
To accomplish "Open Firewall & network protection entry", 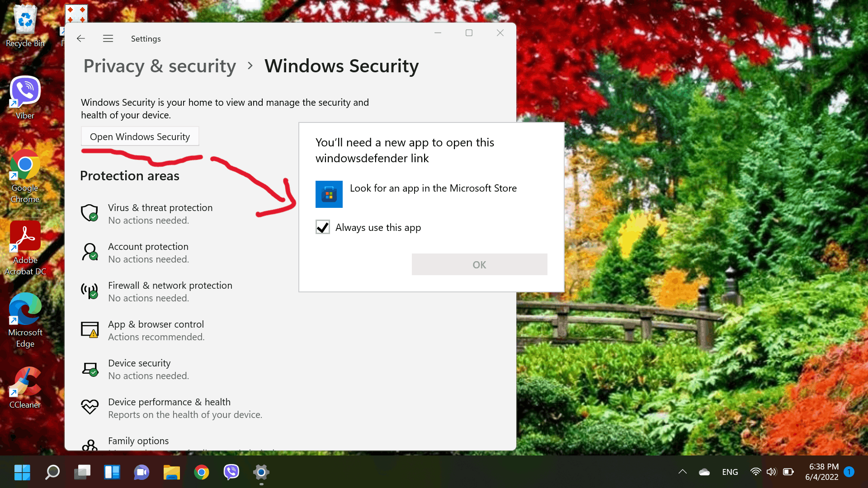I will pyautogui.click(x=156, y=291).
